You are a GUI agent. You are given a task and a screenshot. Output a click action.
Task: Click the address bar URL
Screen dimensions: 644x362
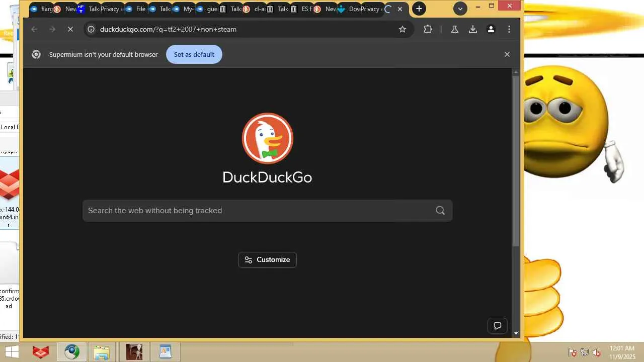click(168, 29)
